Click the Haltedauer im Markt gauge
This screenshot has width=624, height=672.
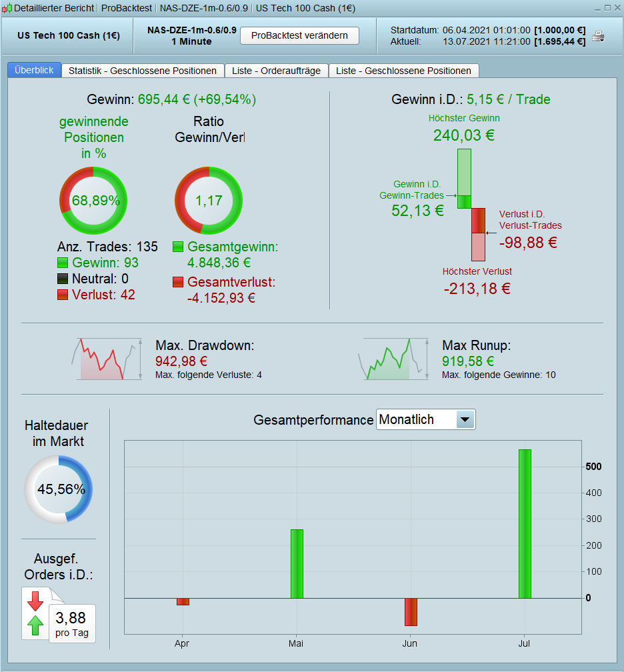(x=59, y=489)
